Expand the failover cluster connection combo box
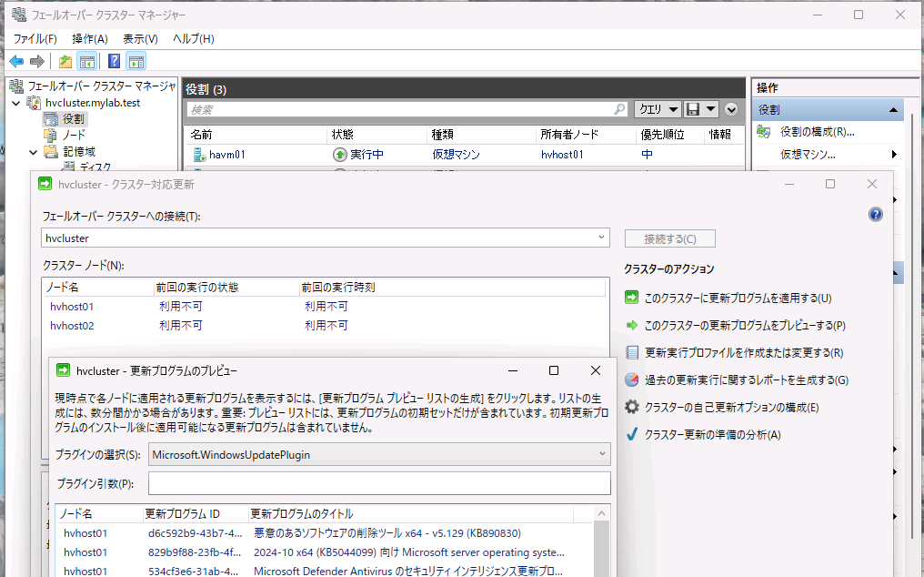Viewport: 924px width, 577px height. [x=602, y=238]
